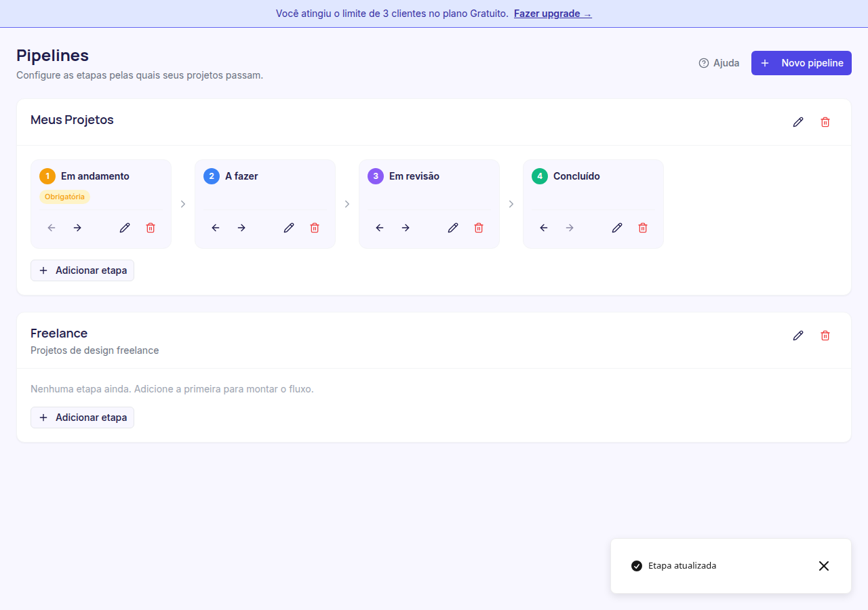Edit the Meus Projetos pipeline pencil icon
This screenshot has height=610, width=868.
coord(798,122)
